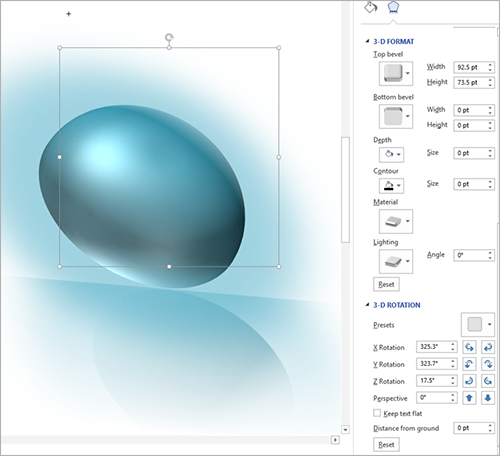Click the Distance from ground field
This screenshot has height=456, width=500.
(x=470, y=428)
